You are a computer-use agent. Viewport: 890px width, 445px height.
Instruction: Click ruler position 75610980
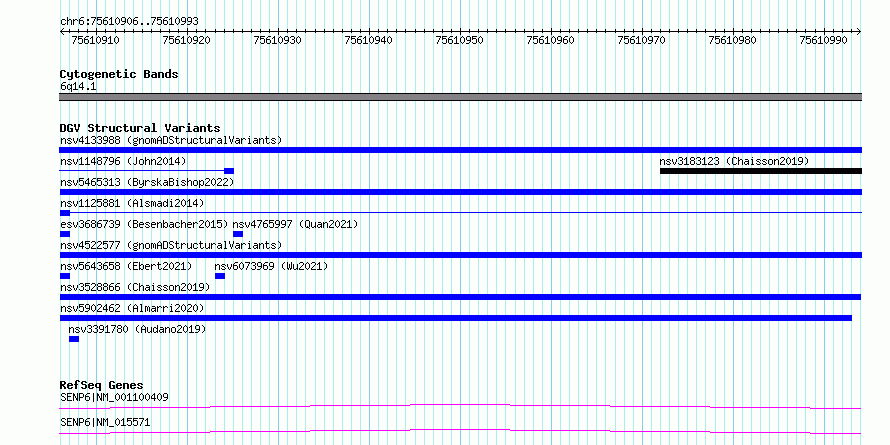[732, 40]
